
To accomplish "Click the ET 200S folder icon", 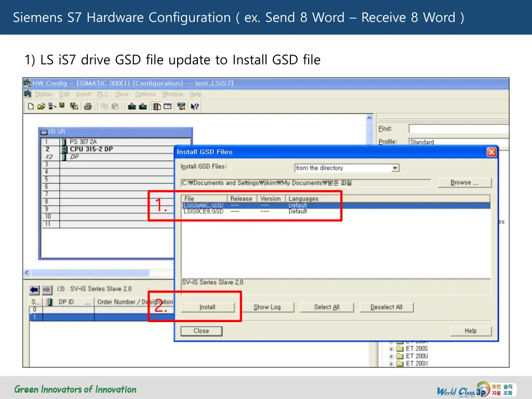I will [x=400, y=349].
